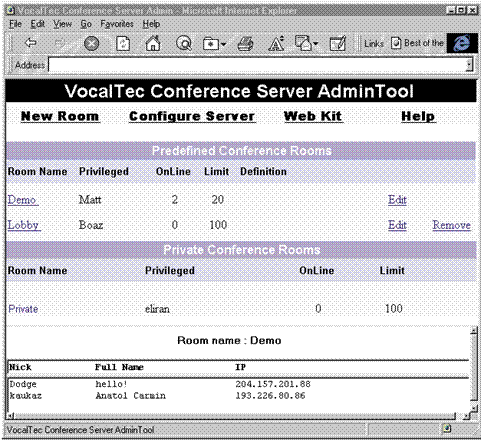The height and width of the screenshot is (440, 481).
Task: Click the privileged user eliran
Action: point(157,309)
